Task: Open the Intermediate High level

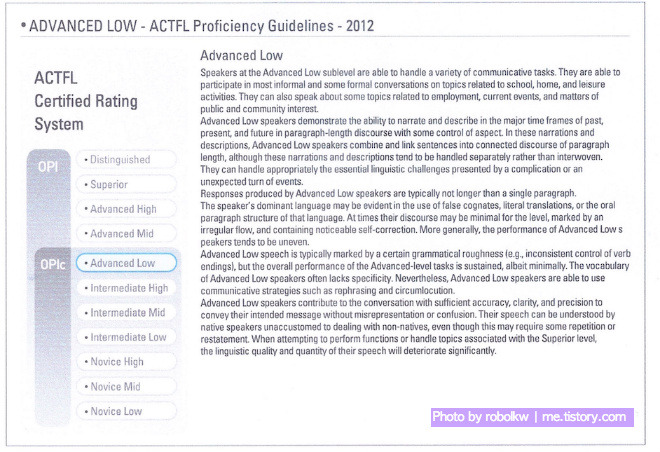Action: coord(126,288)
